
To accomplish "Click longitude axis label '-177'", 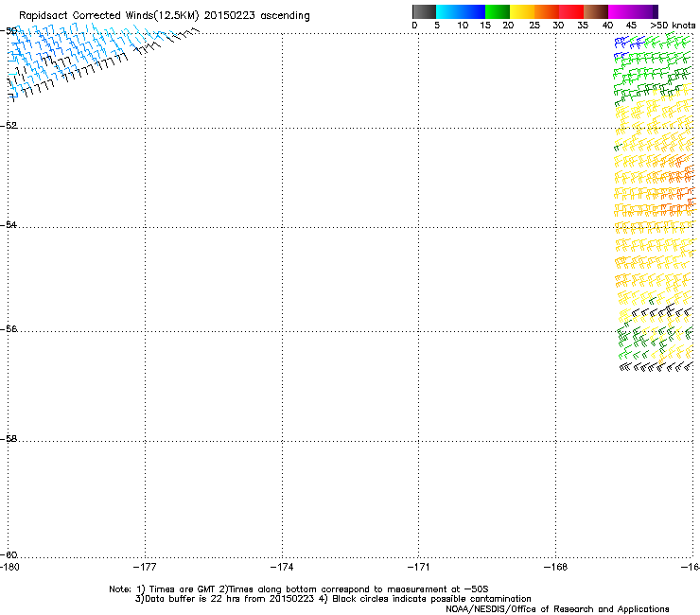I will (x=145, y=567).
